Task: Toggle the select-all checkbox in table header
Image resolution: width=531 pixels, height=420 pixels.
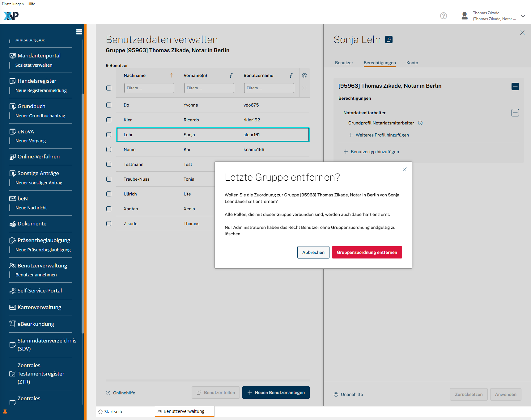Action: pos(109,88)
